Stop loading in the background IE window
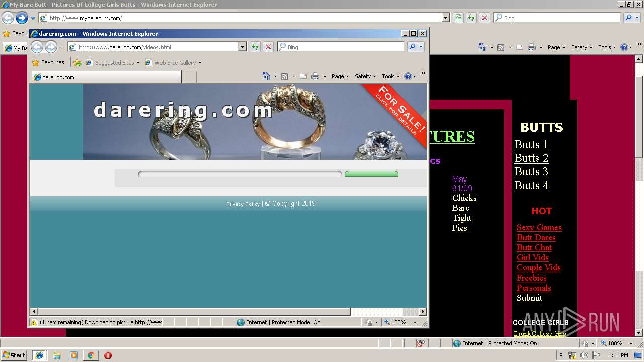The height and width of the screenshot is (362, 644). coord(485,18)
